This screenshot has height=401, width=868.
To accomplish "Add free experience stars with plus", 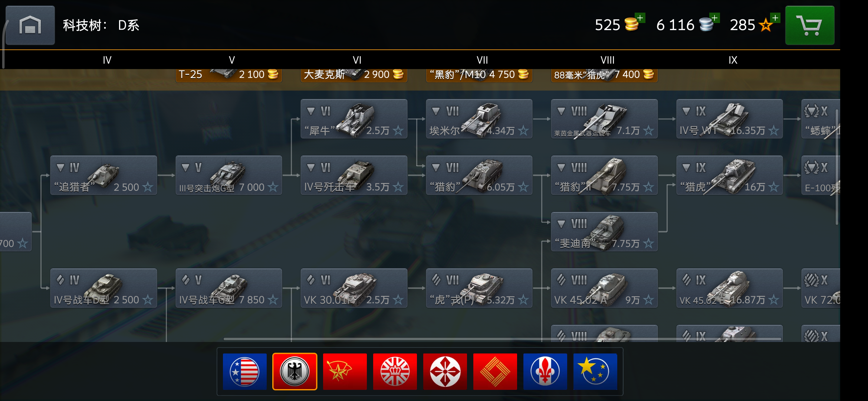I will (x=775, y=18).
